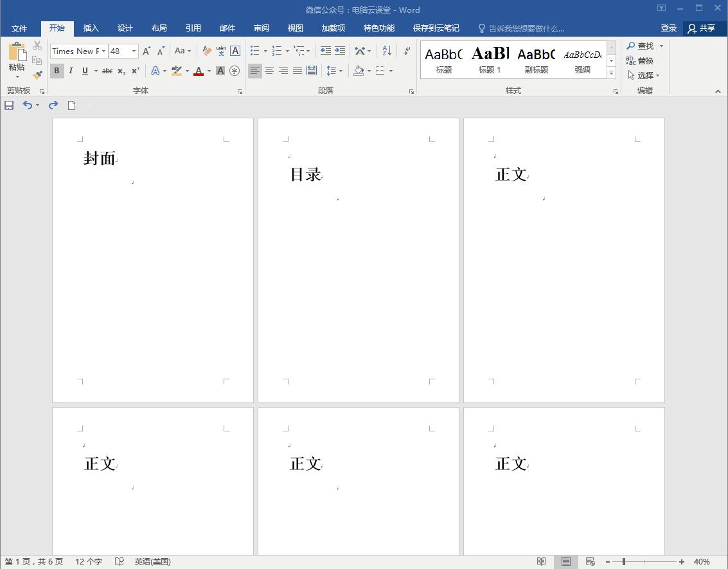
Task: Open the font name dropdown
Action: (x=104, y=51)
